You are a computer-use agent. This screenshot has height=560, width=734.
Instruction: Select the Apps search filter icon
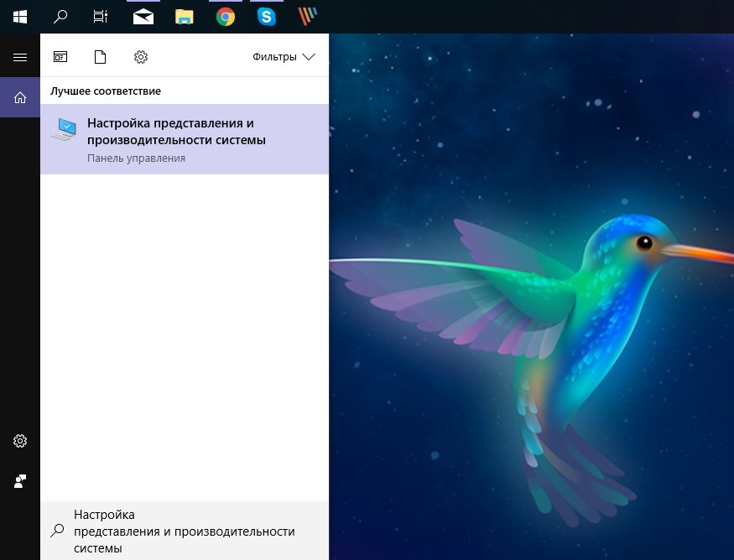(60, 57)
